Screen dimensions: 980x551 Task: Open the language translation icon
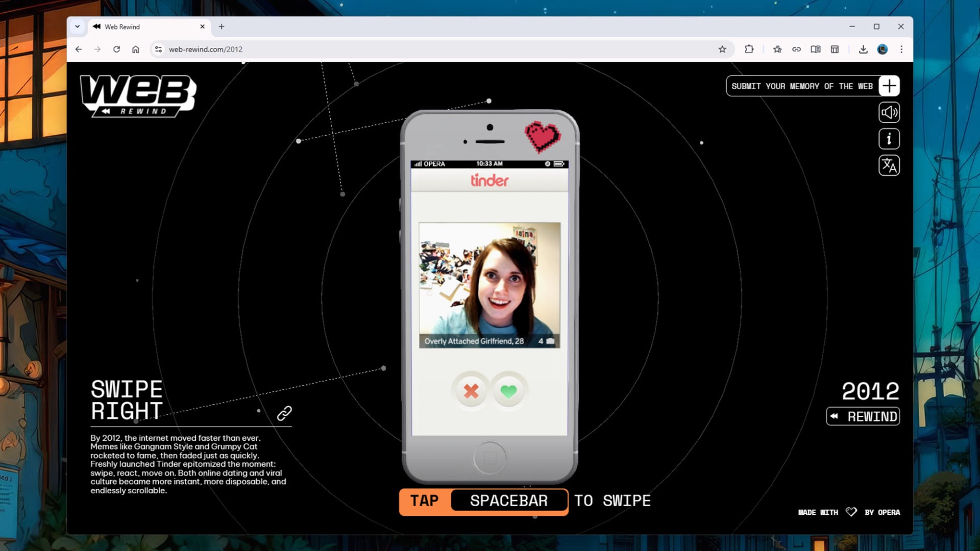point(889,165)
